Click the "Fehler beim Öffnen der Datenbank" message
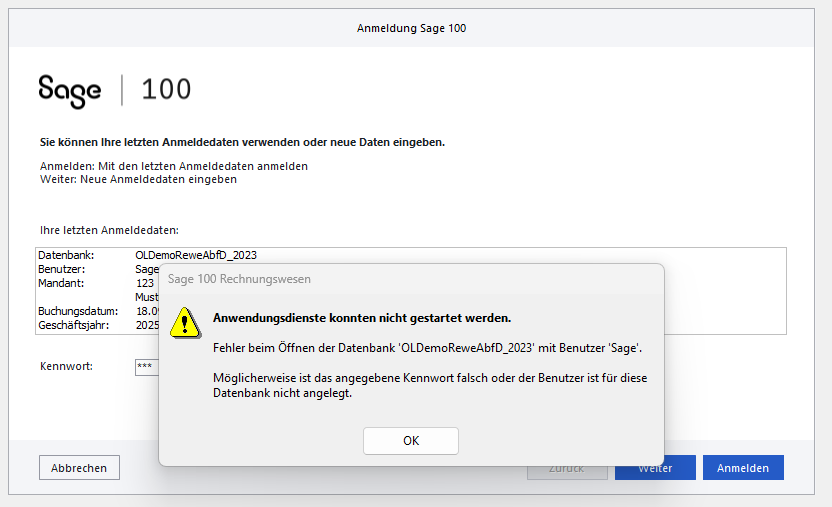The width and height of the screenshot is (832, 507). (x=427, y=348)
